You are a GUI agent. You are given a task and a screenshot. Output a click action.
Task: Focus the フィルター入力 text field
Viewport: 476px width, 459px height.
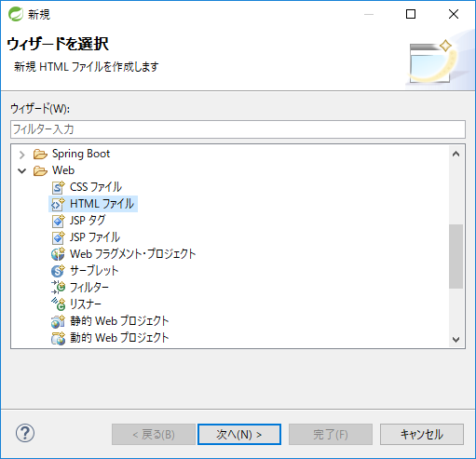pyautogui.click(x=238, y=129)
